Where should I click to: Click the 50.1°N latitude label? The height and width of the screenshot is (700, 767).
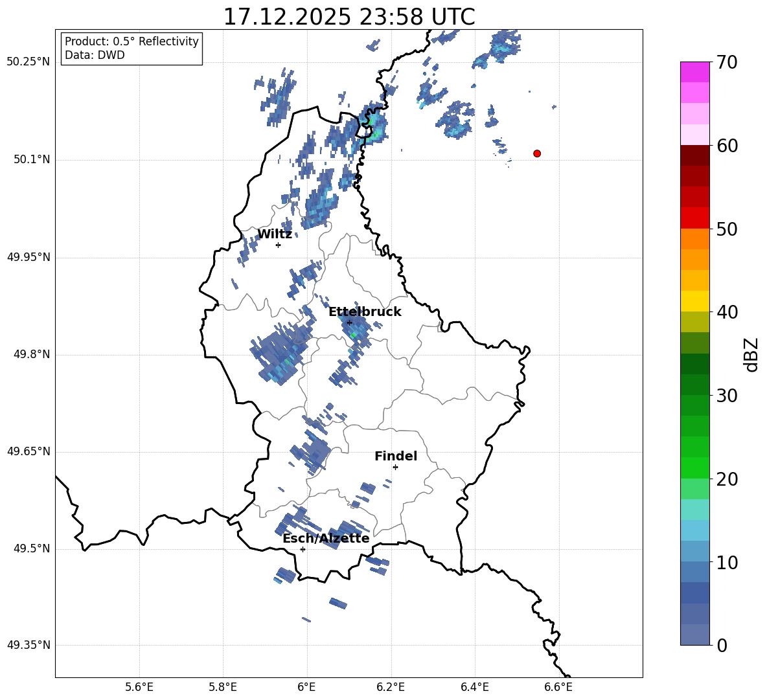[x=31, y=160]
